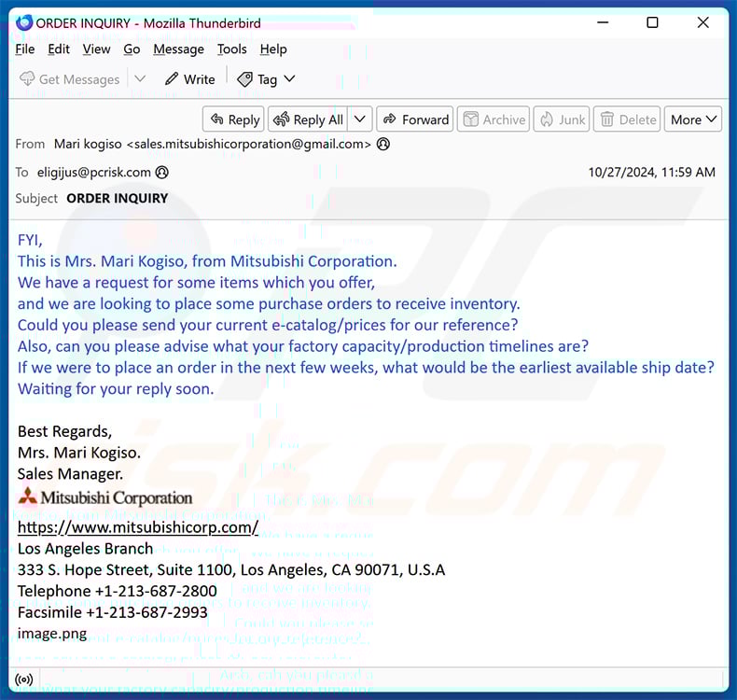Open the More actions dropdown
The height and width of the screenshot is (700, 737).
click(x=693, y=119)
